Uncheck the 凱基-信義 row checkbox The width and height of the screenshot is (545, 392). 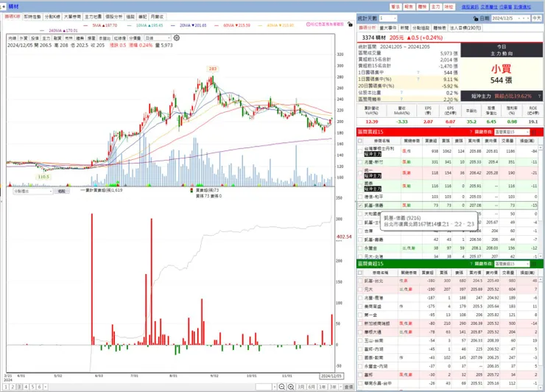(x=360, y=206)
